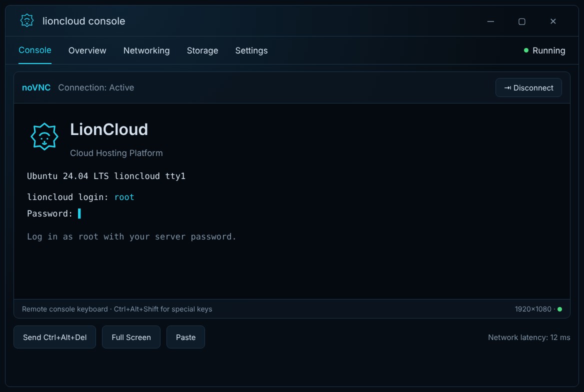Viewport: 584px width, 392px height.
Task: Click the LionCloud heading in the console
Action: pos(109,129)
